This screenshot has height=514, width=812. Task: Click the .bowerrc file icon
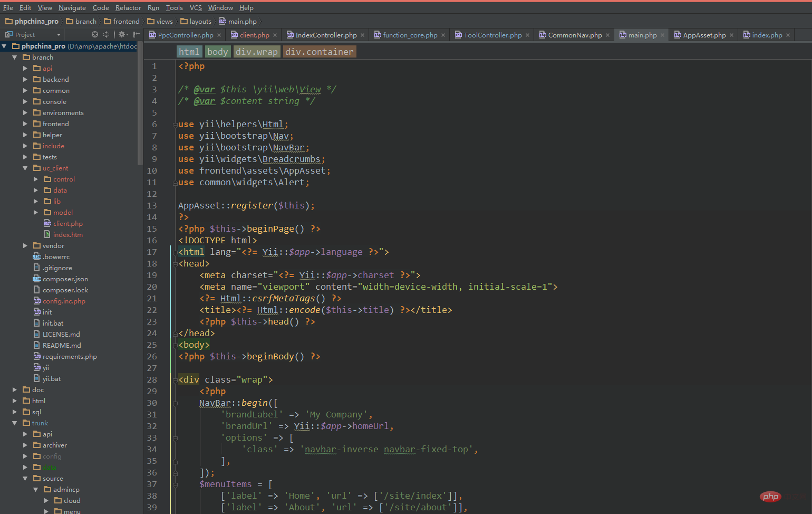(x=37, y=256)
